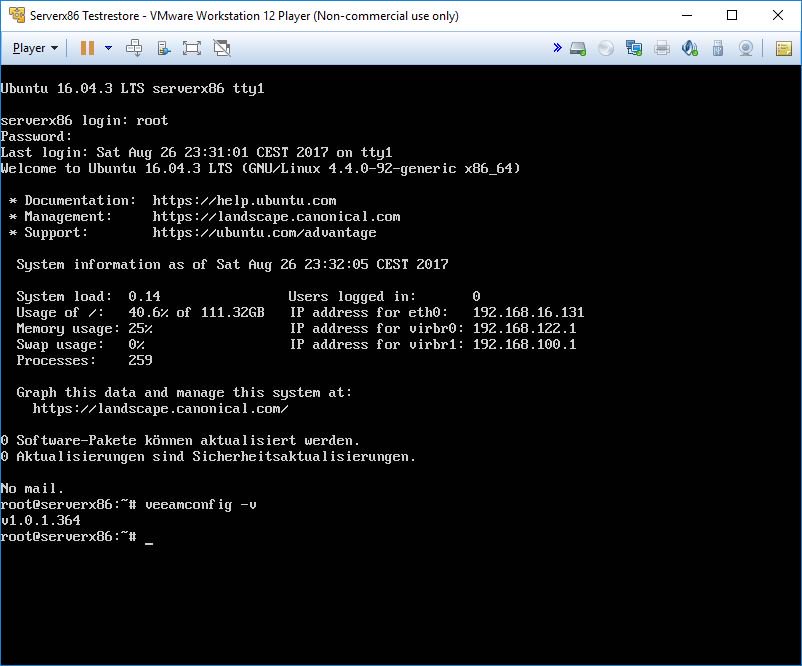Click the printer device icon
This screenshot has height=666, width=802.
[662, 48]
